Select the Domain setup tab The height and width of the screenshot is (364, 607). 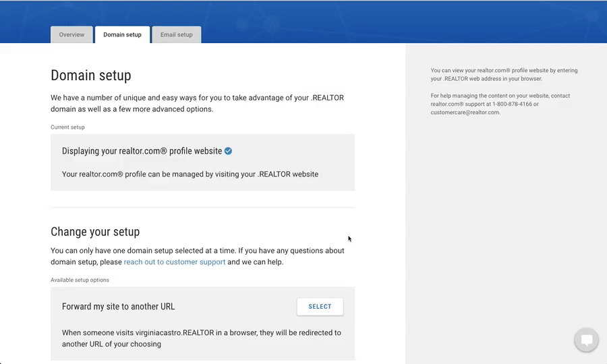[x=122, y=35]
